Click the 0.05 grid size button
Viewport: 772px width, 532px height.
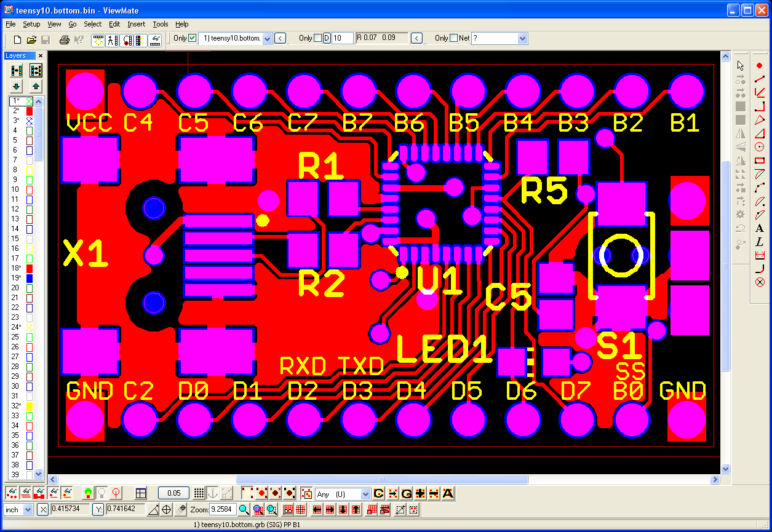pyautogui.click(x=173, y=493)
